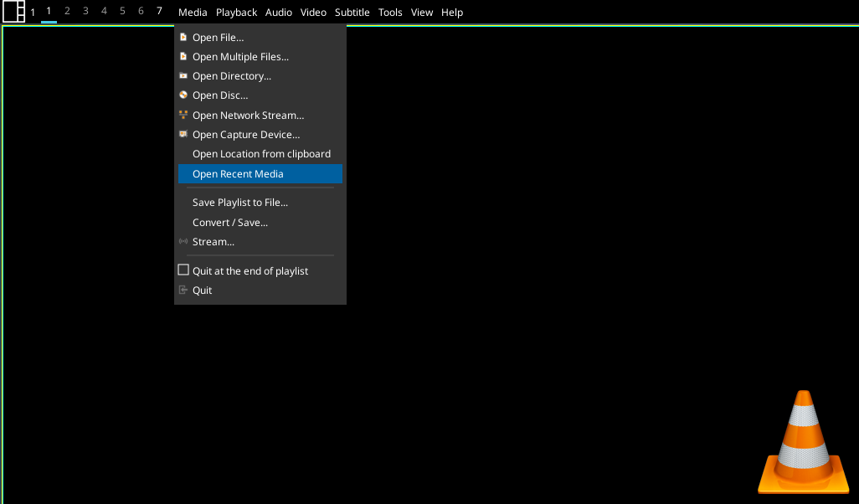Select Open Multiple Files... entry
This screenshot has width=859, height=504.
260,56
